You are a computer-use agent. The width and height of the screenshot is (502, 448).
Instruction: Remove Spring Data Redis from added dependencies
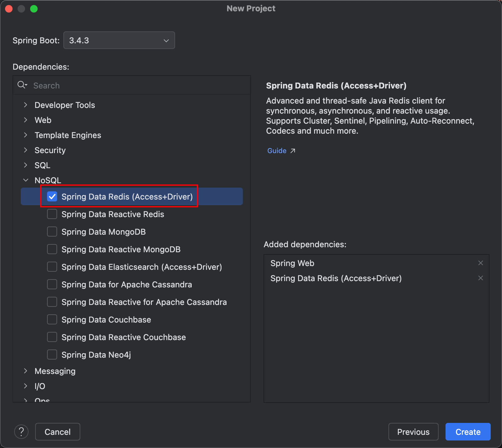[x=480, y=278]
